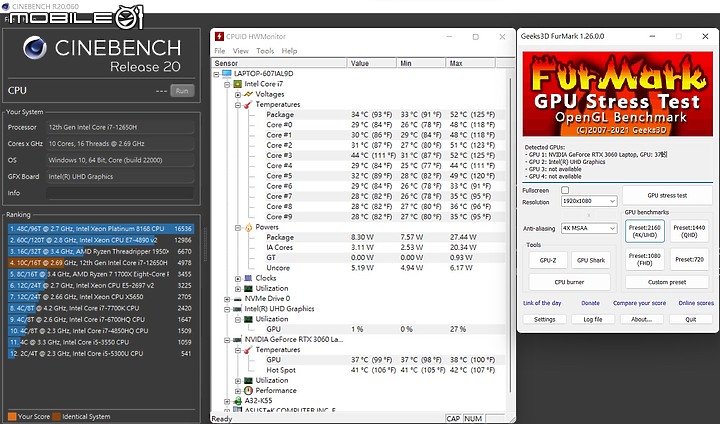Select ranking entry AMD Ryzen Threadripper 1950X
Image resolution: width=720 pixels, height=424 pixels.
pyautogui.click(x=101, y=251)
